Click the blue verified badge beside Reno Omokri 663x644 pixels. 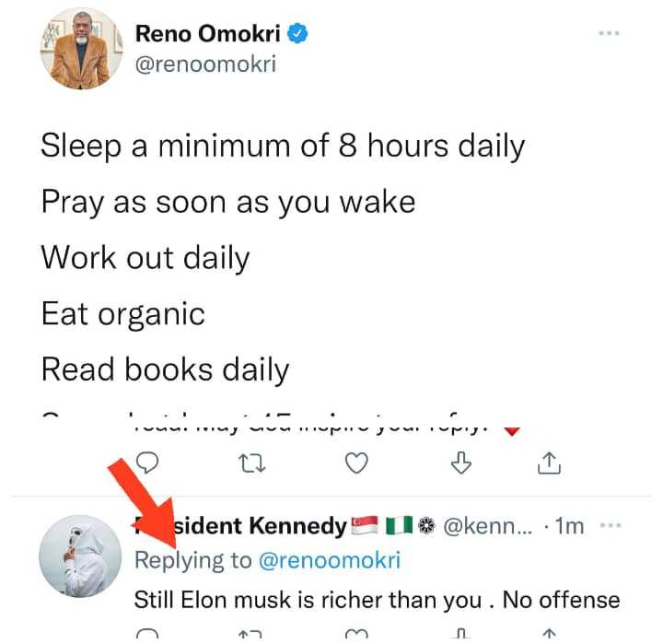click(297, 34)
